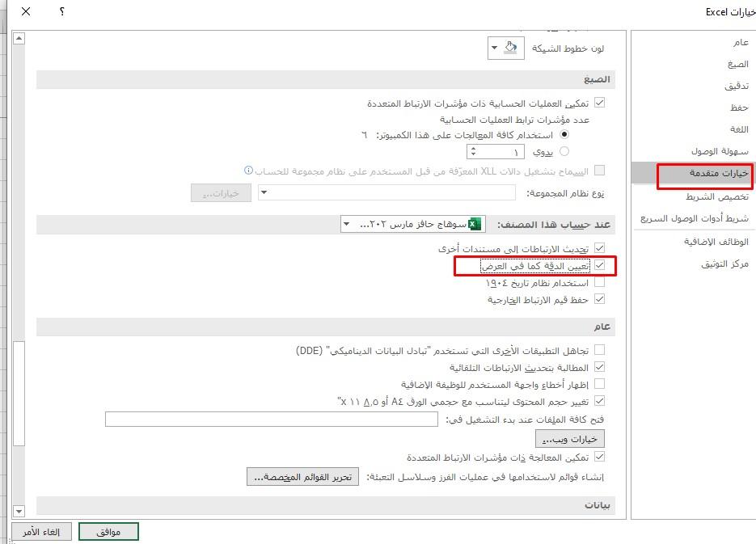
Task: Toggle تغيير حجم المحتوى ليتناسب مع A4 checkbox
Action: coord(599,401)
